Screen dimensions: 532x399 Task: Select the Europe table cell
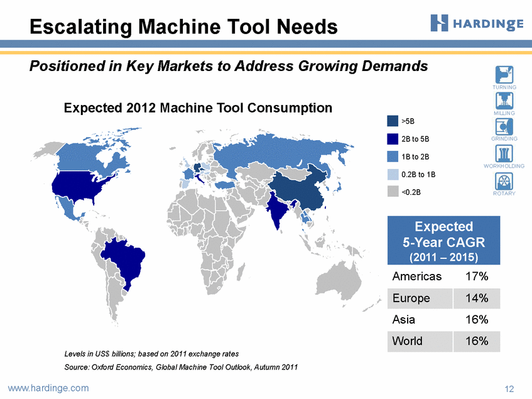click(x=420, y=298)
